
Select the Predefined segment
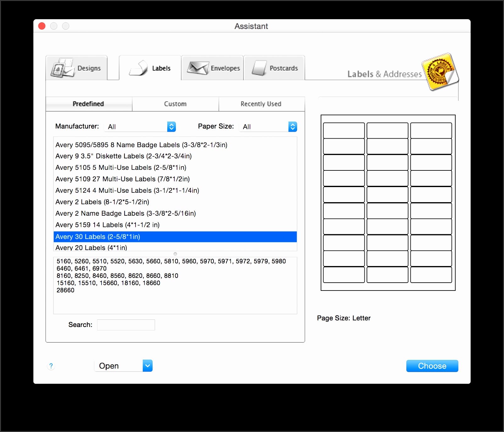[89, 104]
